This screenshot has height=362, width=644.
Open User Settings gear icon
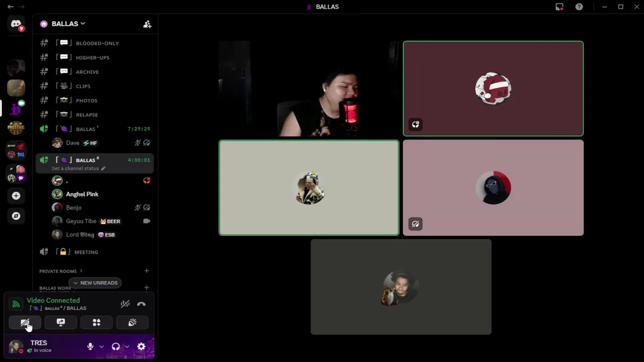pos(141,346)
